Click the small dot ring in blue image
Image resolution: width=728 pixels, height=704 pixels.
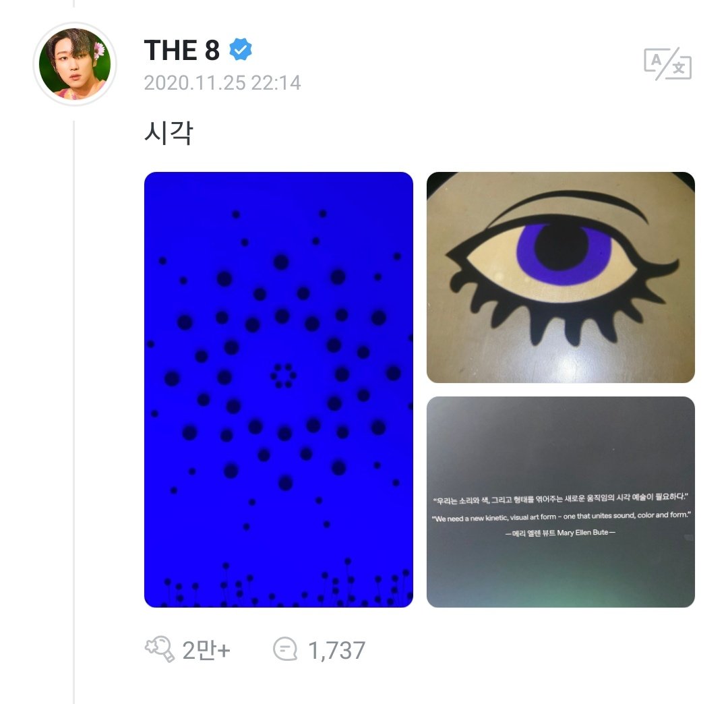click(x=283, y=376)
